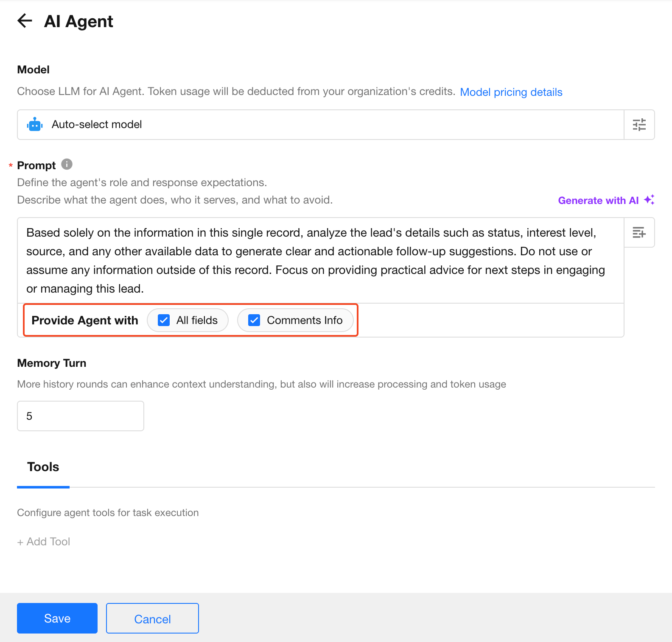This screenshot has width=672, height=642.
Task: Click the info icon next to Prompt
Action: coord(67,164)
